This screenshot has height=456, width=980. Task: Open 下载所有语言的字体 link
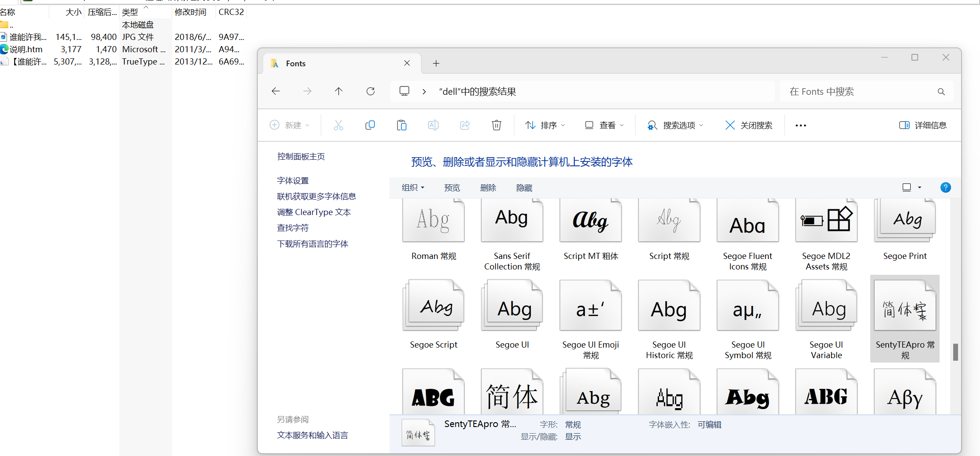coord(313,244)
